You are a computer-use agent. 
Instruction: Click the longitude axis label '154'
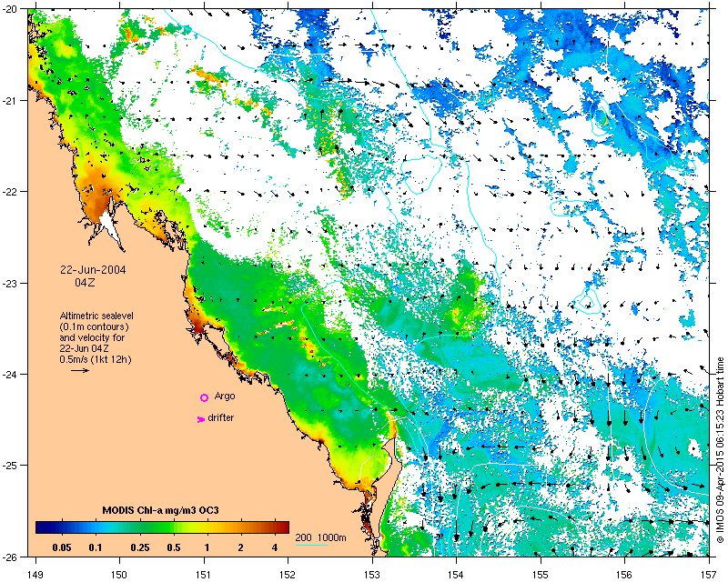click(x=457, y=575)
